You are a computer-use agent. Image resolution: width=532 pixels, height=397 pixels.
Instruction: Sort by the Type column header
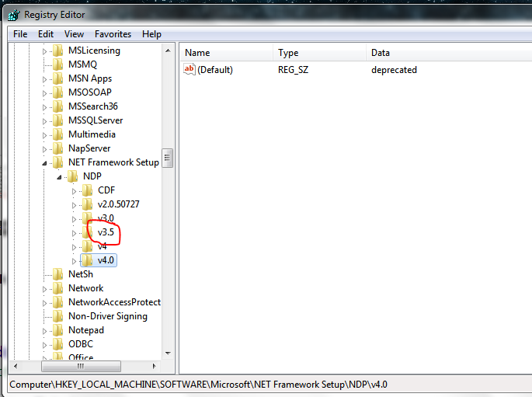click(320, 53)
